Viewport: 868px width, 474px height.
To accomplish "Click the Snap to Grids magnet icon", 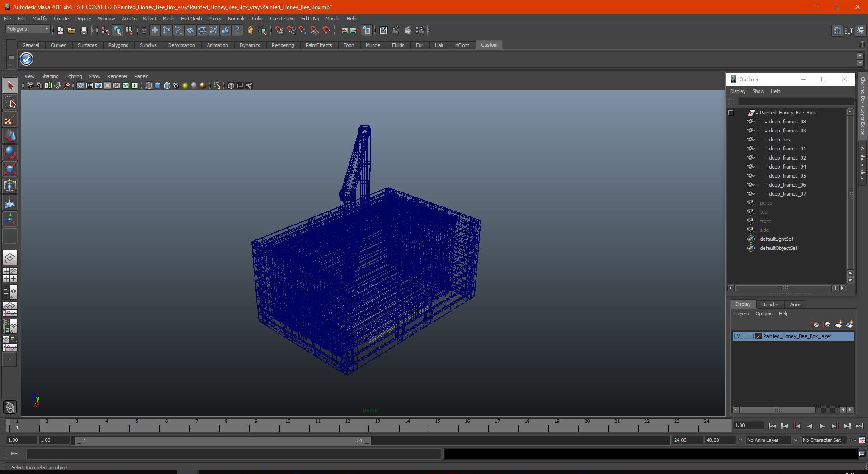I will pyautogui.click(x=279, y=30).
